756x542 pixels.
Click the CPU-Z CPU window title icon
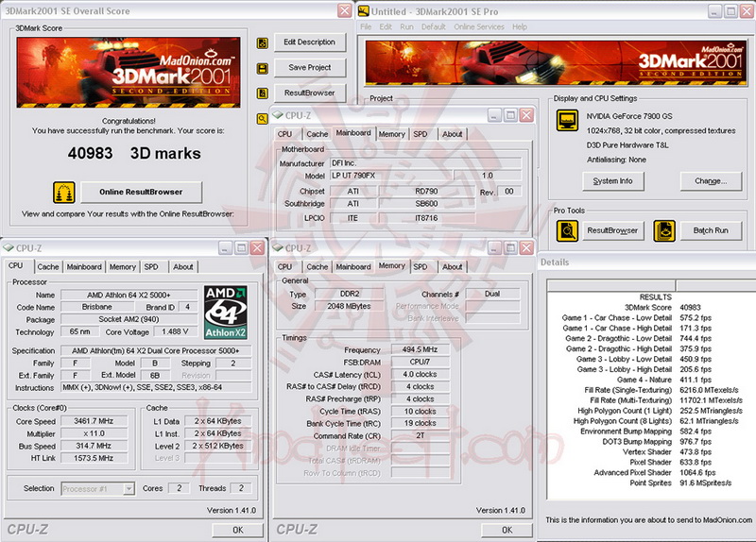(9, 248)
